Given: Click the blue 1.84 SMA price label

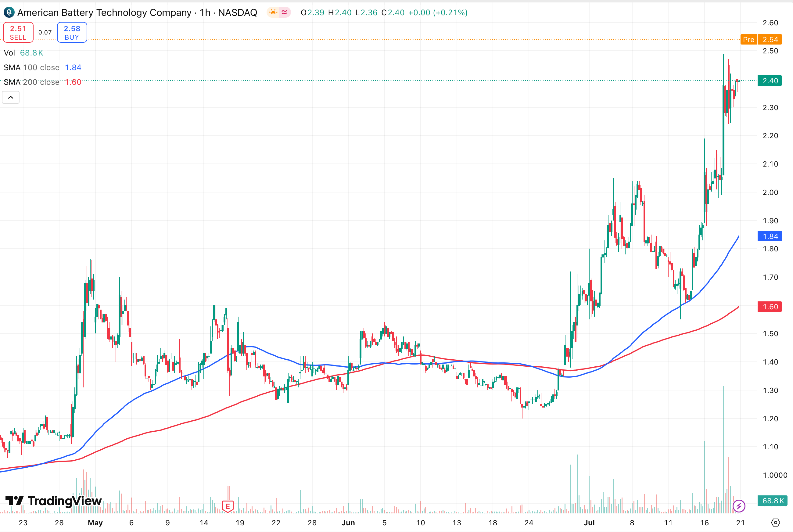Looking at the screenshot, I should 770,236.
